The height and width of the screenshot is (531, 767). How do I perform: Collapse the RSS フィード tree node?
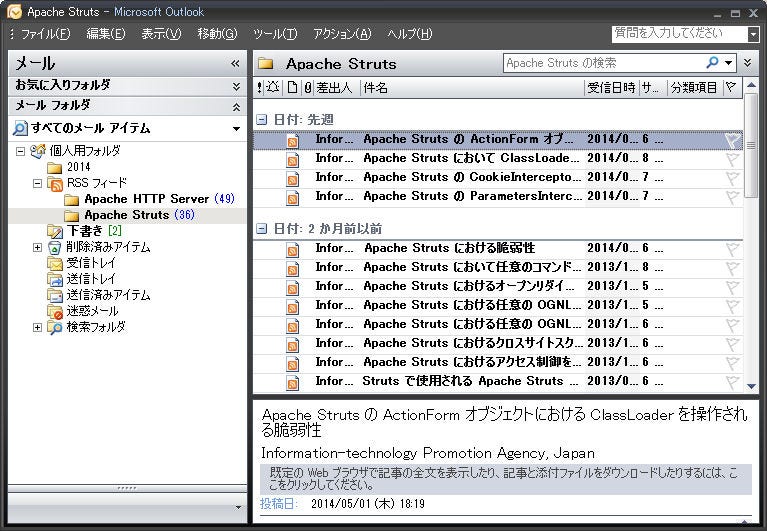[x=37, y=184]
